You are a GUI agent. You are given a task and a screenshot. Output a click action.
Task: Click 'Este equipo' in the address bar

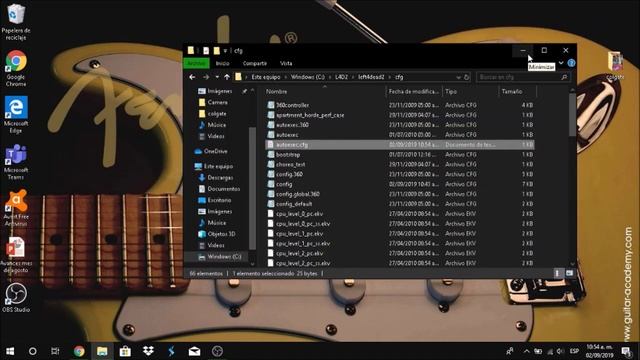(266, 77)
